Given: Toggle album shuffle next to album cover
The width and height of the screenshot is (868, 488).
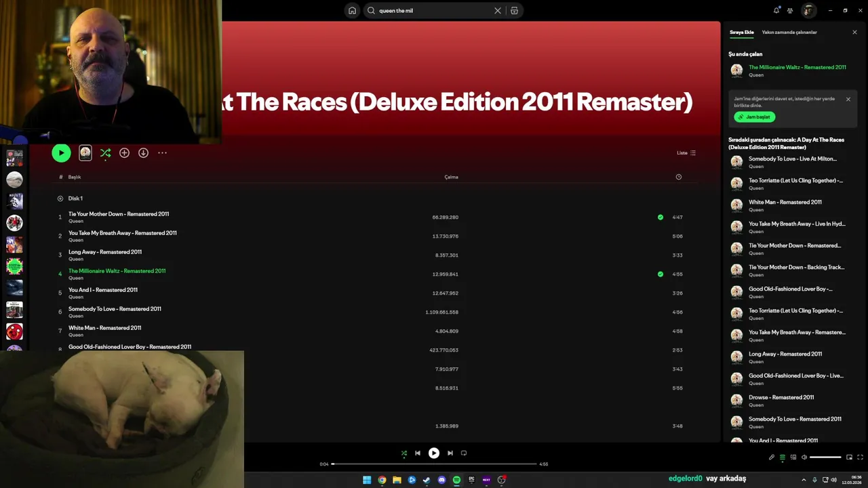Looking at the screenshot, I should pyautogui.click(x=105, y=153).
